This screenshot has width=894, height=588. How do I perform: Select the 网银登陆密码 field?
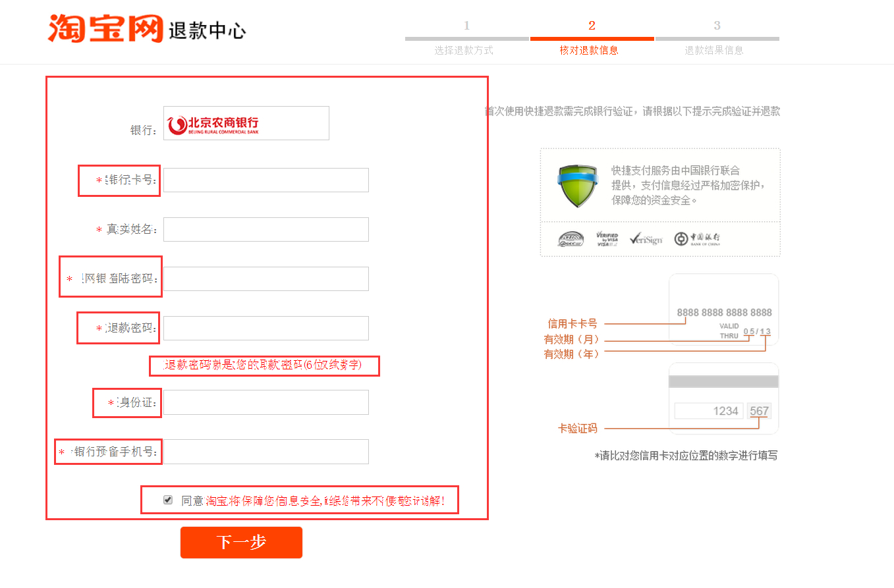pyautogui.click(x=265, y=279)
